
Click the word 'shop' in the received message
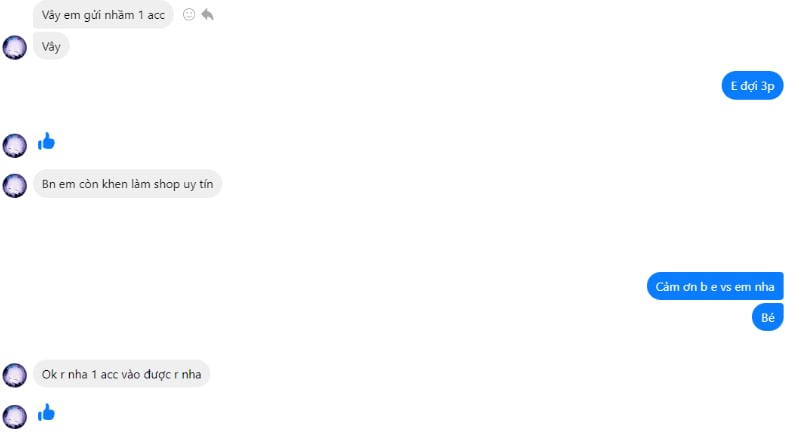pos(167,184)
